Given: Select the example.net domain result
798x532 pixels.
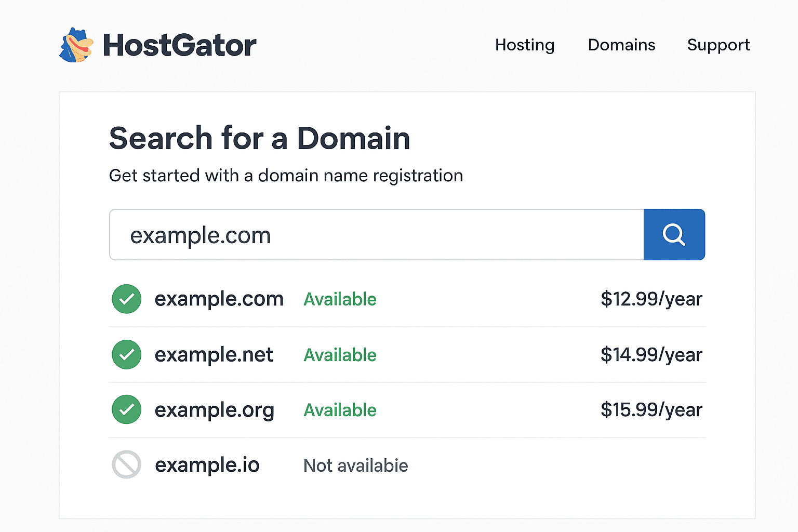Looking at the screenshot, I should [214, 355].
